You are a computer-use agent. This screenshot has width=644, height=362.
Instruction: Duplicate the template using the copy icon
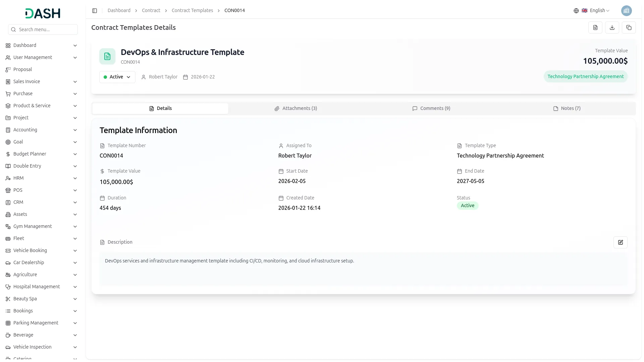pos(629,27)
